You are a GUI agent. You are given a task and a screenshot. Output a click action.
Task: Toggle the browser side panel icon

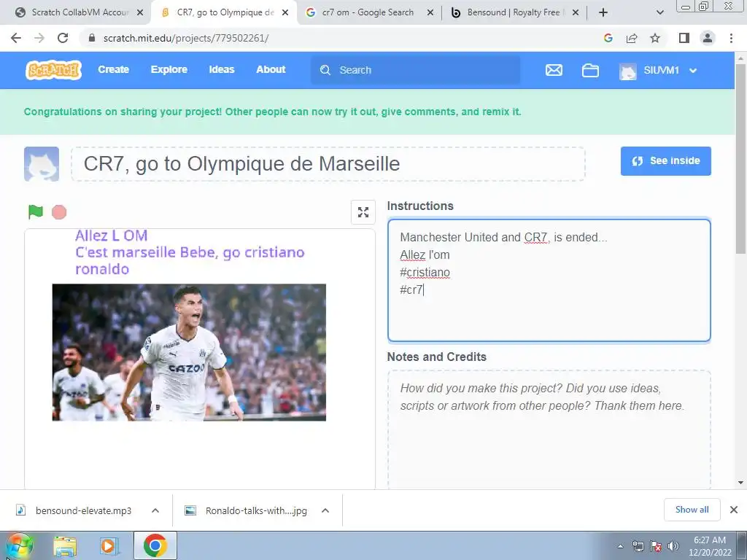(684, 38)
